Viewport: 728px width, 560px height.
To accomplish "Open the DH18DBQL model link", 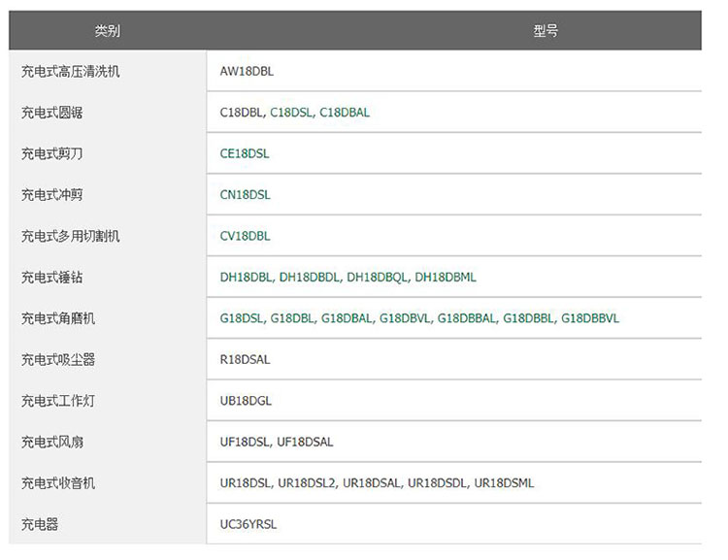I will pyautogui.click(x=378, y=278).
